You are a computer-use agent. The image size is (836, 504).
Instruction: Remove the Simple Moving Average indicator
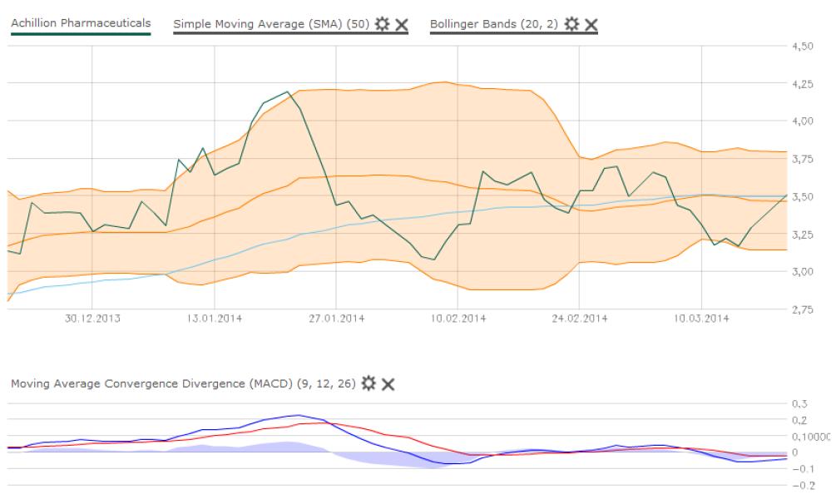point(401,24)
